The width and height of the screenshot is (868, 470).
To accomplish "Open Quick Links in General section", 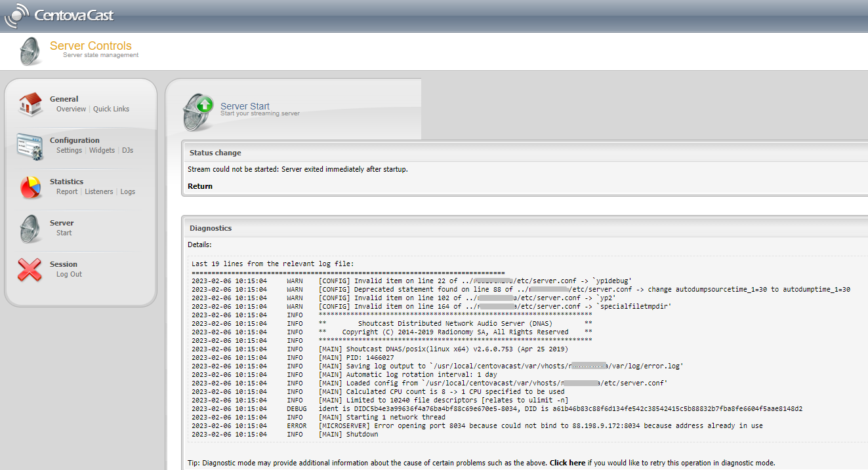I will click(111, 109).
